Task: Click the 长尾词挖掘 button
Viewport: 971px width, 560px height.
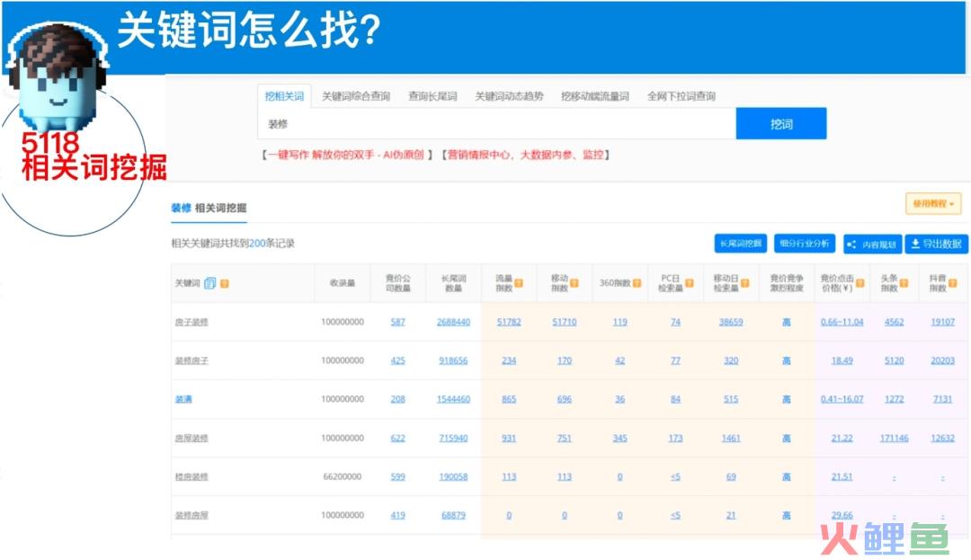Action: tap(741, 244)
